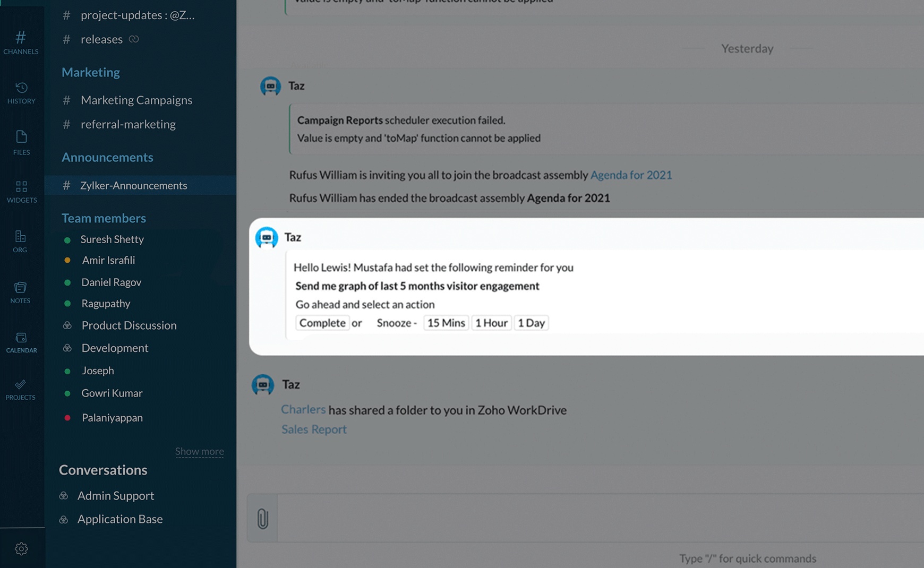Open chat with Ragupathy
Viewport: 924px width, 568px height.
tap(106, 304)
